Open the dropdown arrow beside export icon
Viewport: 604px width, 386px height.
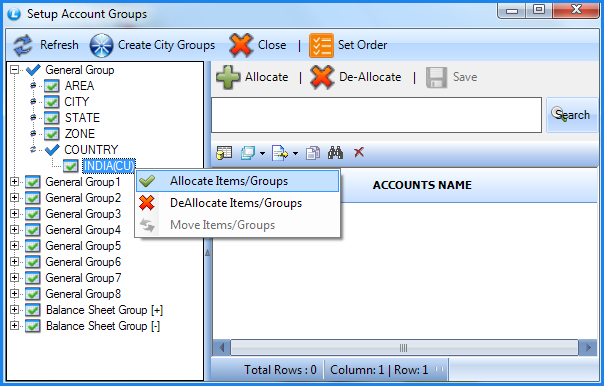tap(295, 153)
